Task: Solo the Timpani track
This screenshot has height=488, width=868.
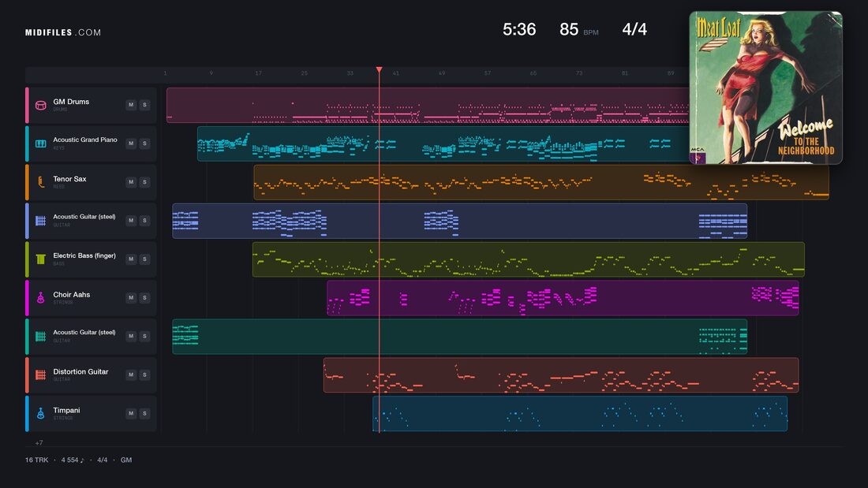Action: (x=144, y=413)
